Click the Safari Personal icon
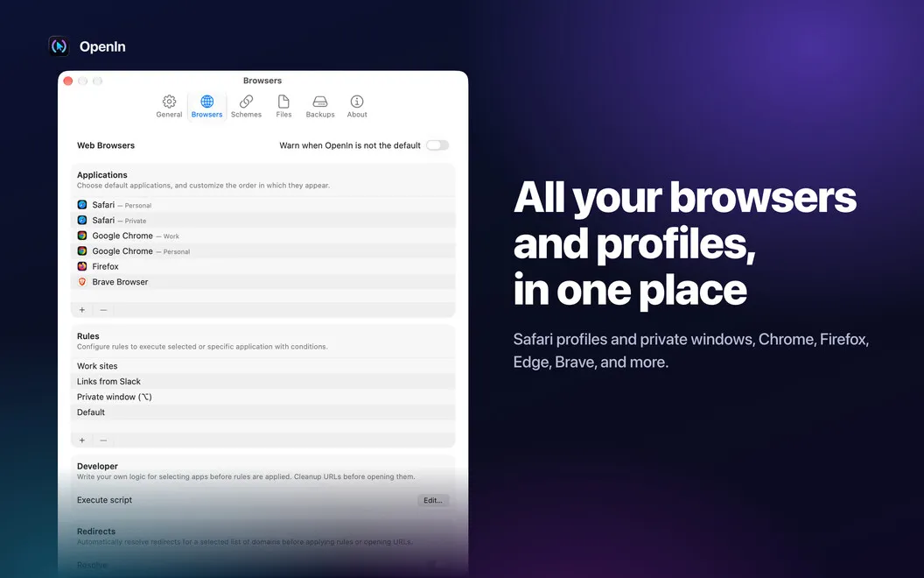The width and height of the screenshot is (924, 578). click(82, 205)
